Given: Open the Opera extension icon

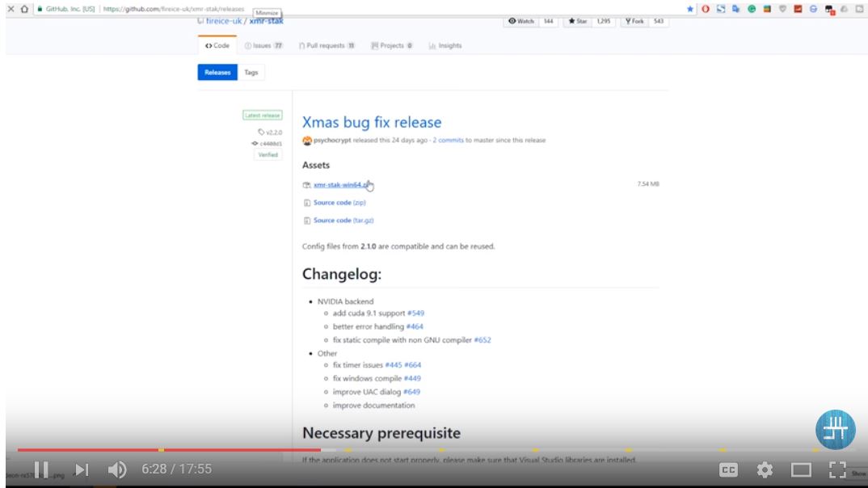Looking at the screenshot, I should click(x=706, y=9).
